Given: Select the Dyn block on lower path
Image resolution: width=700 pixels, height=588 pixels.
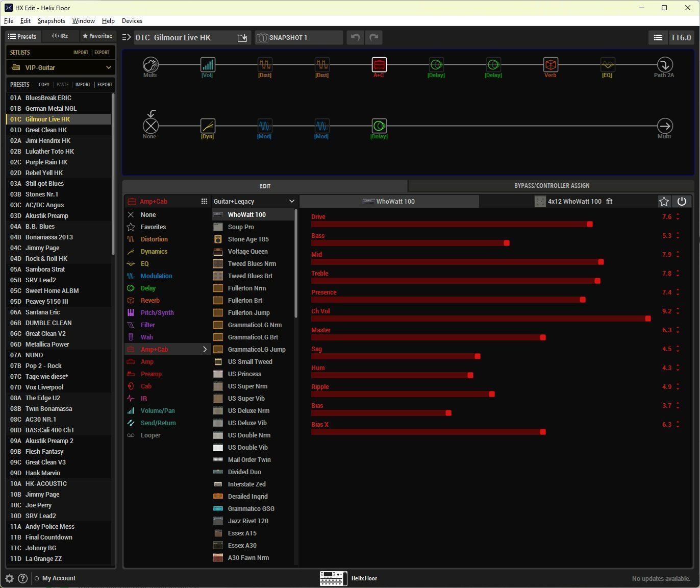Looking at the screenshot, I should point(207,126).
